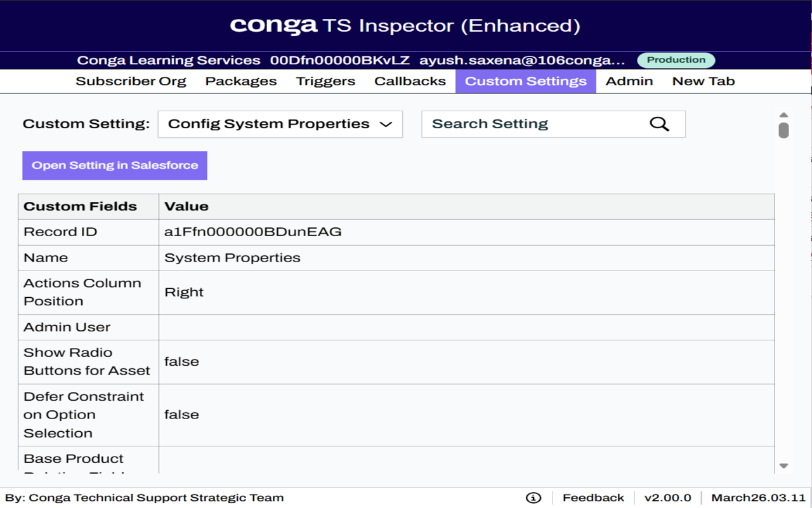Focus the Search Setting field

[x=553, y=124]
